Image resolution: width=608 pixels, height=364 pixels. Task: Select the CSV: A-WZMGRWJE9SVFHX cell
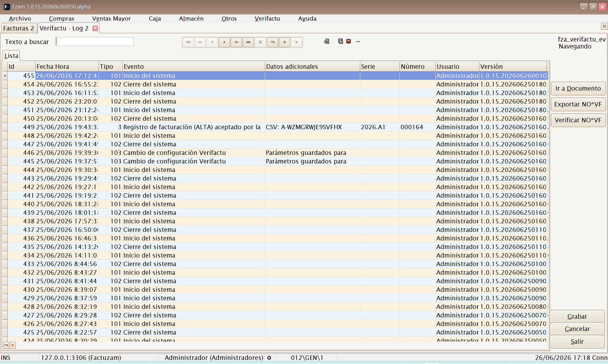click(x=312, y=127)
